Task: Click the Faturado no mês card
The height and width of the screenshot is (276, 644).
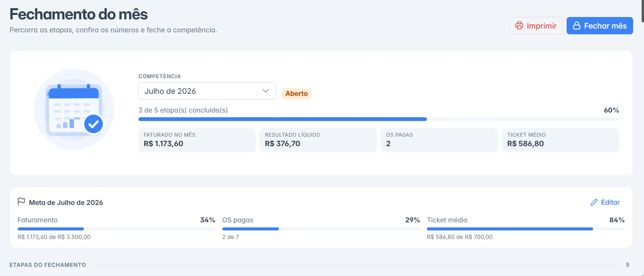Action: pos(197,140)
